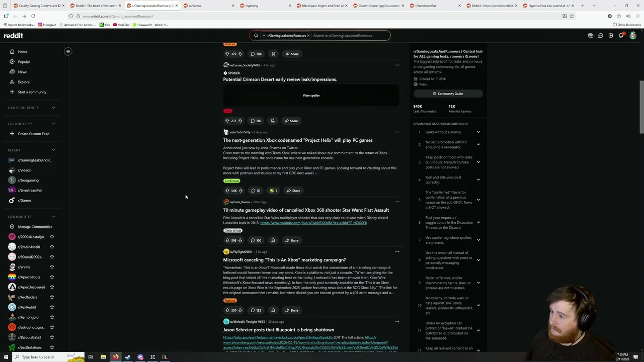The width and height of the screenshot is (644, 362).
Task: Open the notifications bell in the header
Action: point(621,36)
